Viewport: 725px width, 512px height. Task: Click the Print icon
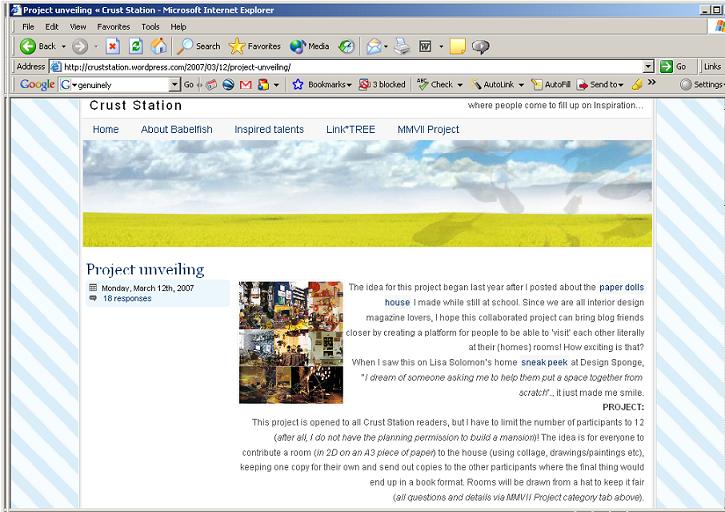(x=402, y=46)
